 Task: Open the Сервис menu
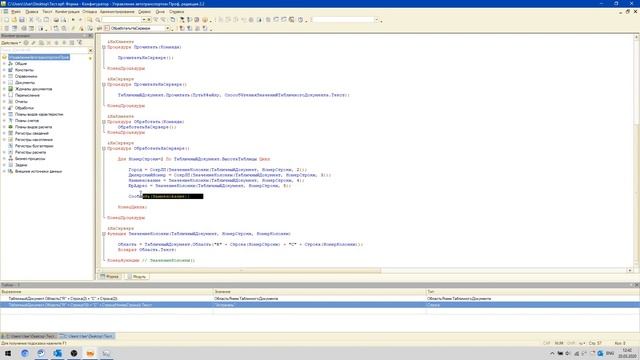point(144,12)
